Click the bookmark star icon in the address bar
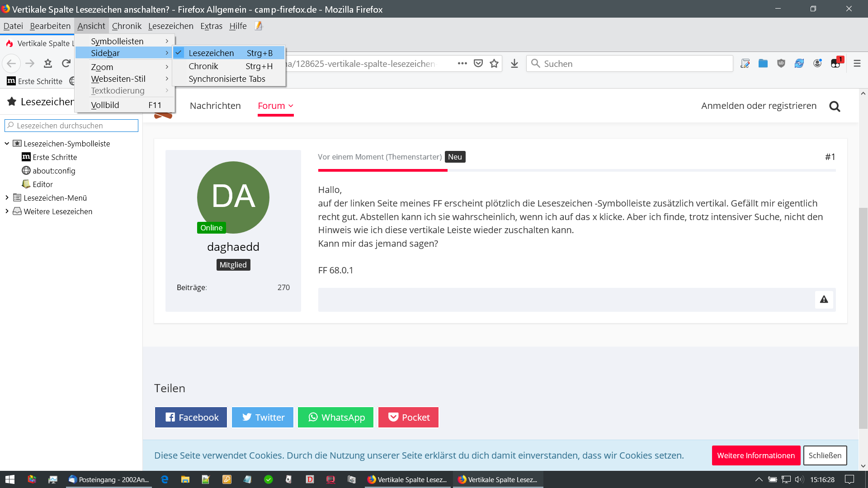 (494, 64)
